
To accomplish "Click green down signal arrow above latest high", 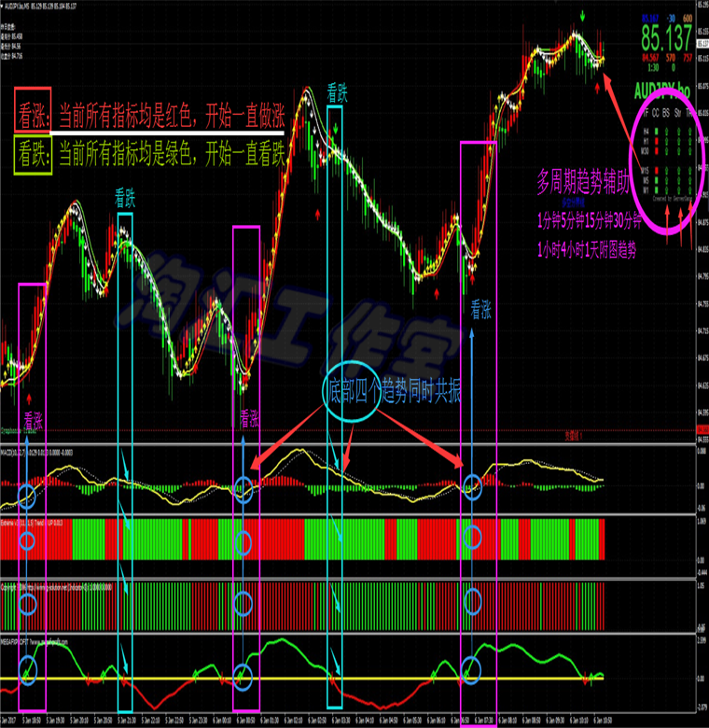I will coord(583,16).
